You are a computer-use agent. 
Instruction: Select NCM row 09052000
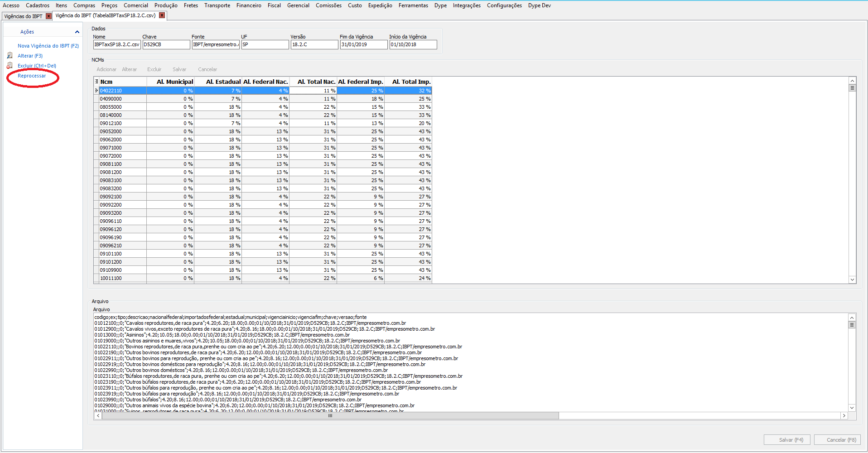click(x=263, y=131)
